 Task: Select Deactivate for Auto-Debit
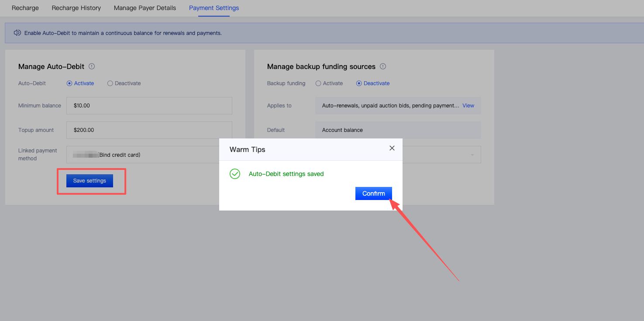point(110,83)
